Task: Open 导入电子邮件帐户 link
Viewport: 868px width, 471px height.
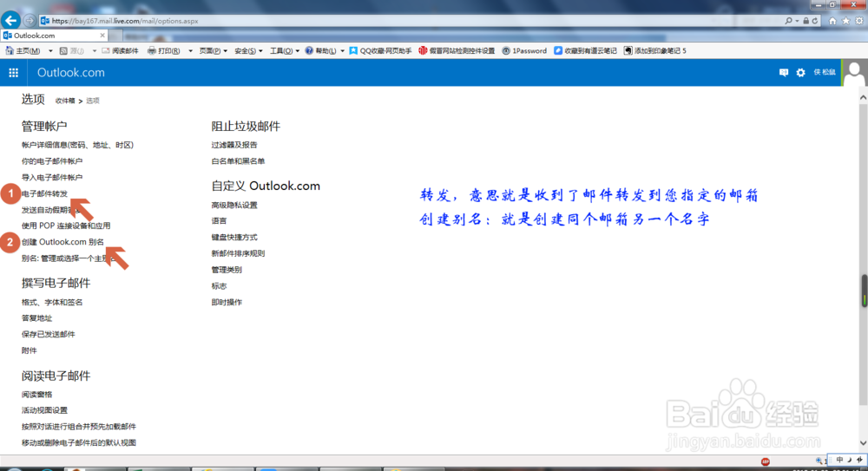Action: (x=52, y=177)
